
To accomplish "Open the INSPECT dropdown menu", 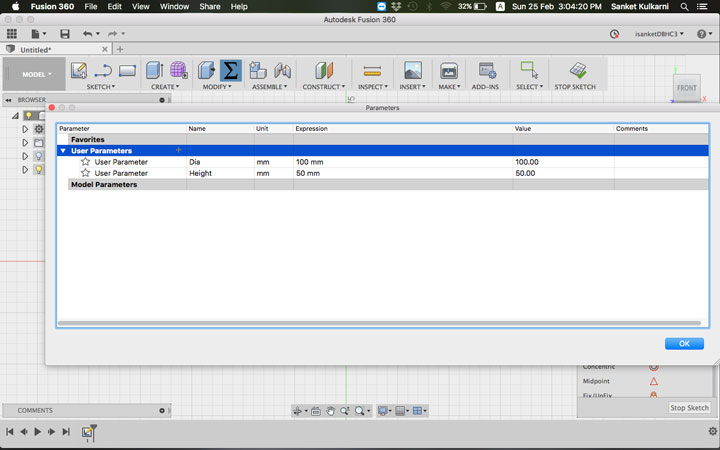I will click(x=373, y=86).
